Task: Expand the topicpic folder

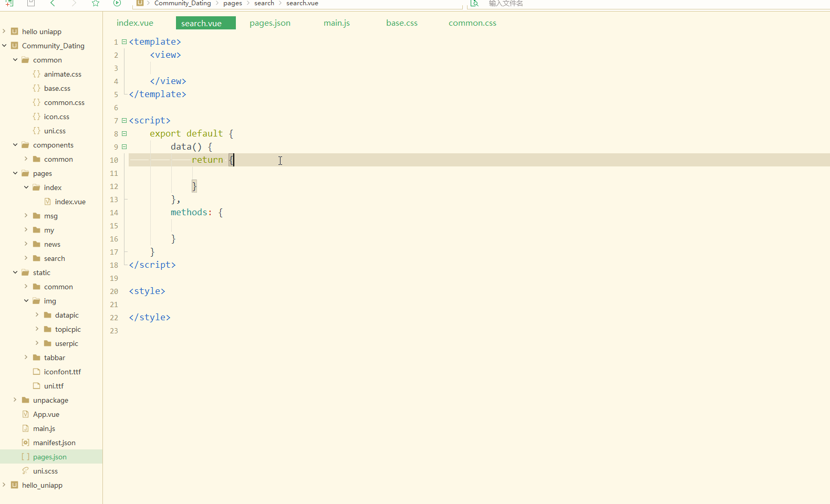Action: coord(37,329)
